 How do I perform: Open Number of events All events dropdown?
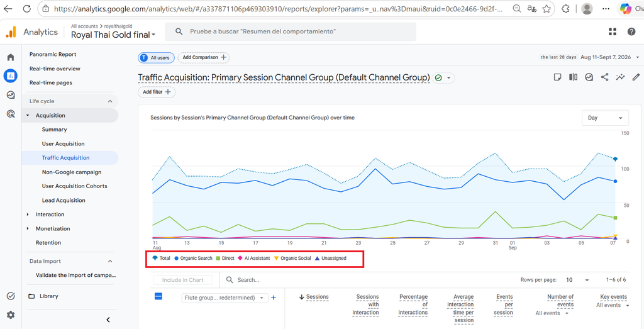point(552,313)
